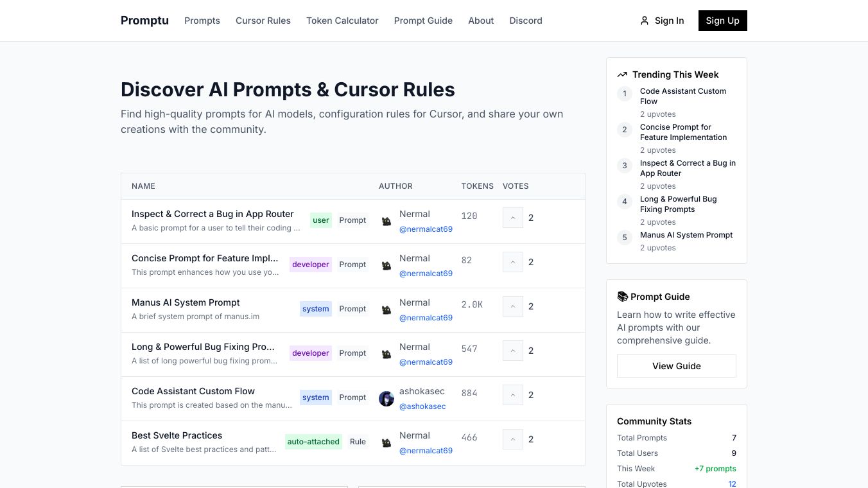Upvote Long & Powerful Bug Fixing Prompts
Image resolution: width=868 pixels, height=488 pixels.
tap(512, 351)
